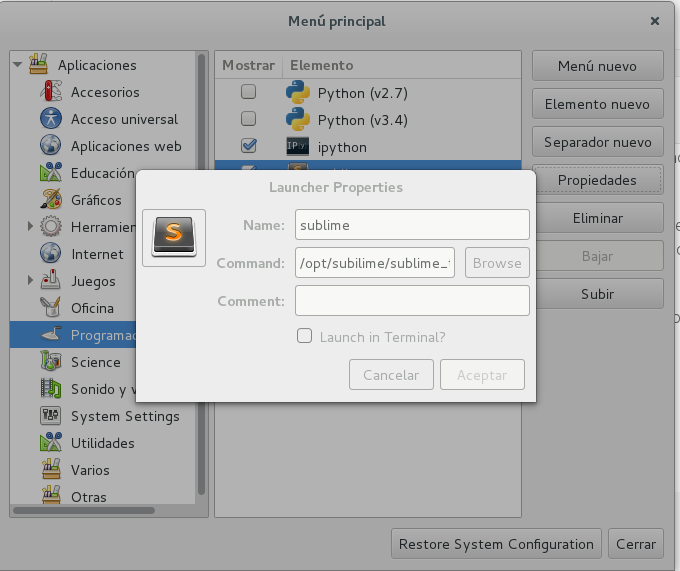
Task: Uncheck the ipython show checkbox
Action: coord(248,147)
